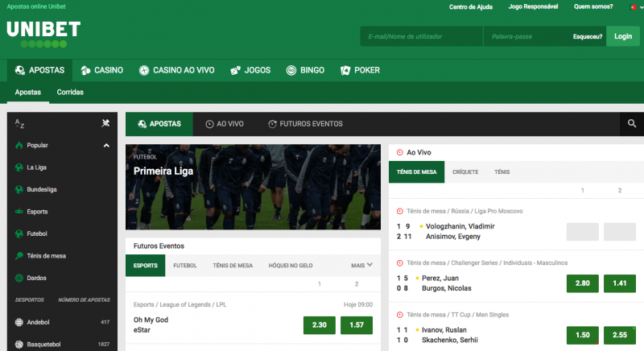Sort by NÚMERO DE APOSTAS
The height and width of the screenshot is (351, 644).
[84, 300]
